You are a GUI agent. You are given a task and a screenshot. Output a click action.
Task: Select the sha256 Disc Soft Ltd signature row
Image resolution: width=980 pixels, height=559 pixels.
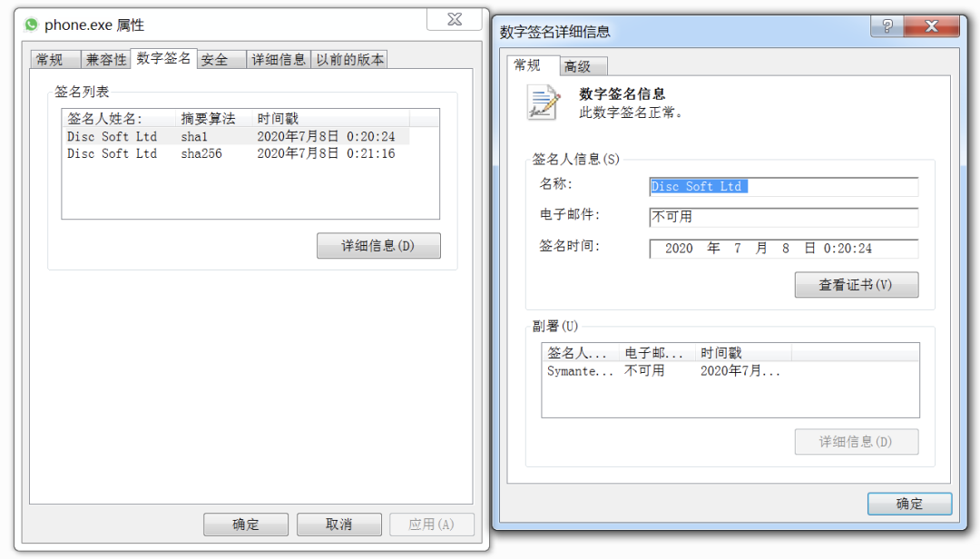click(238, 154)
